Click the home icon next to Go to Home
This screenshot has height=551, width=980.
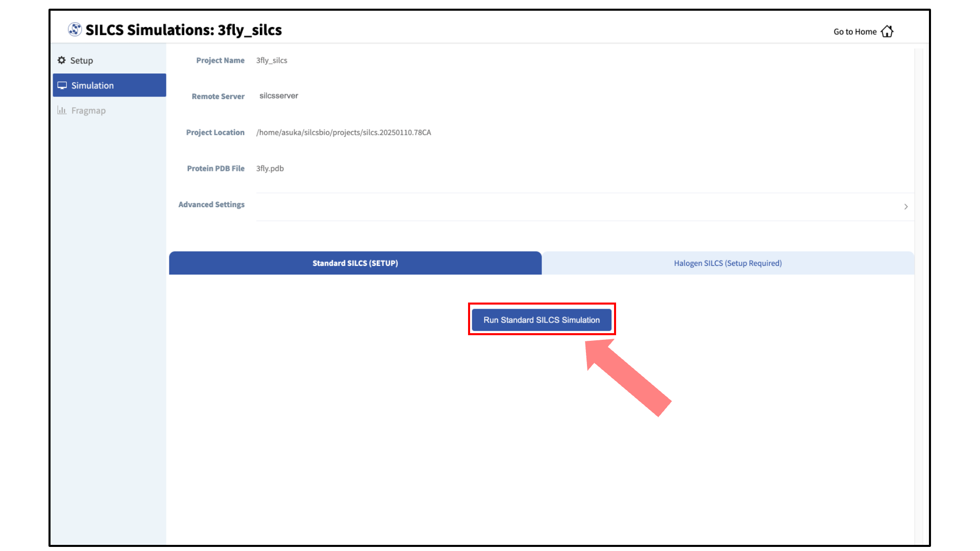coord(887,31)
